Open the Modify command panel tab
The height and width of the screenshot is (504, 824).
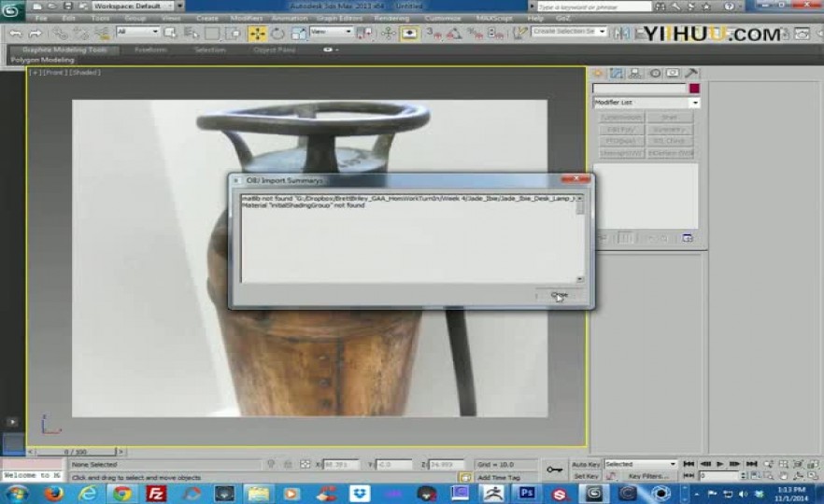[x=617, y=74]
